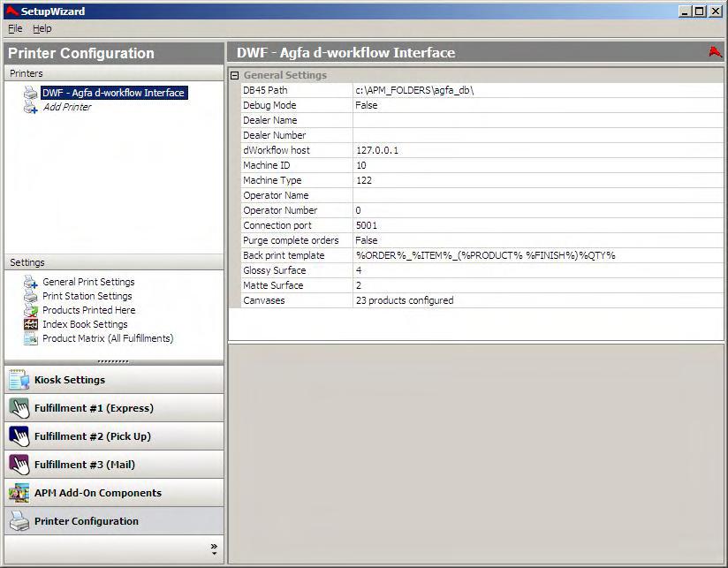Switch to Fulfillment #2 (Pick Up) section
This screenshot has width=728, height=568.
click(x=114, y=436)
